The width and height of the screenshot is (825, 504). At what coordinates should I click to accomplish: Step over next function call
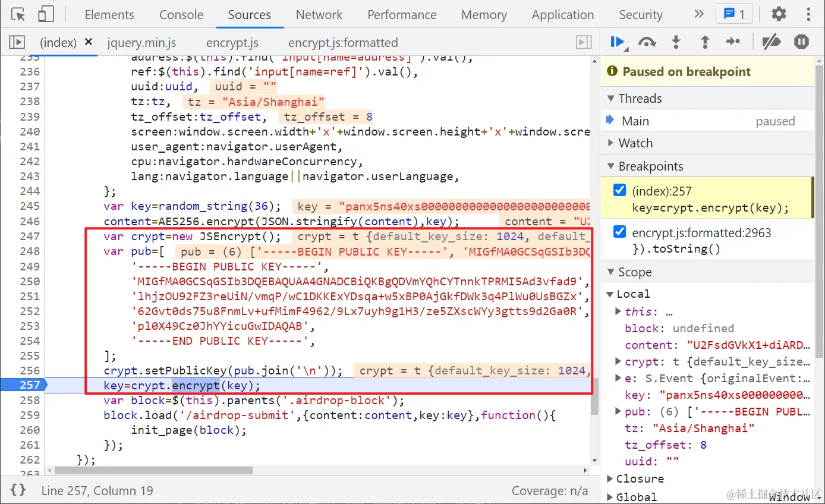click(647, 42)
